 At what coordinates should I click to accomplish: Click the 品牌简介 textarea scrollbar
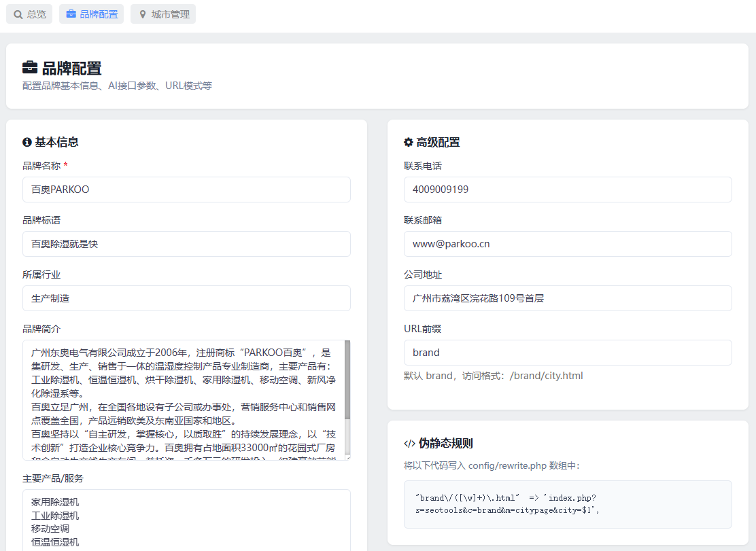click(347, 380)
